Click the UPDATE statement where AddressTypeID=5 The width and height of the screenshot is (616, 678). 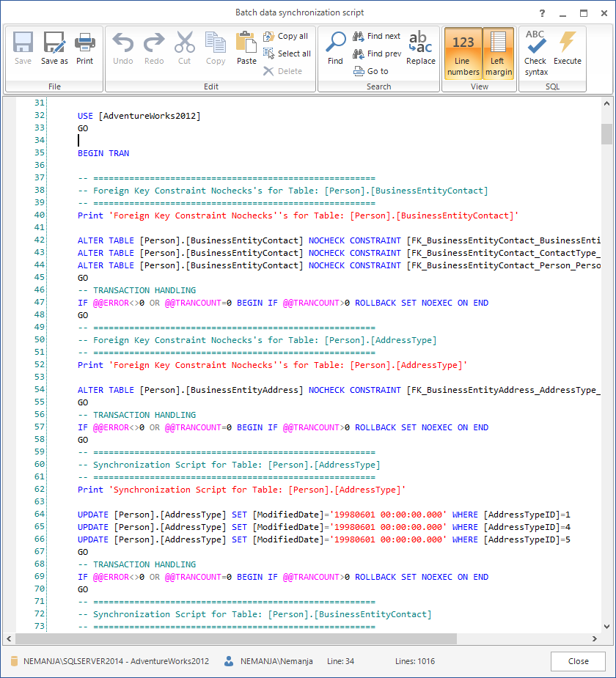(x=323, y=539)
